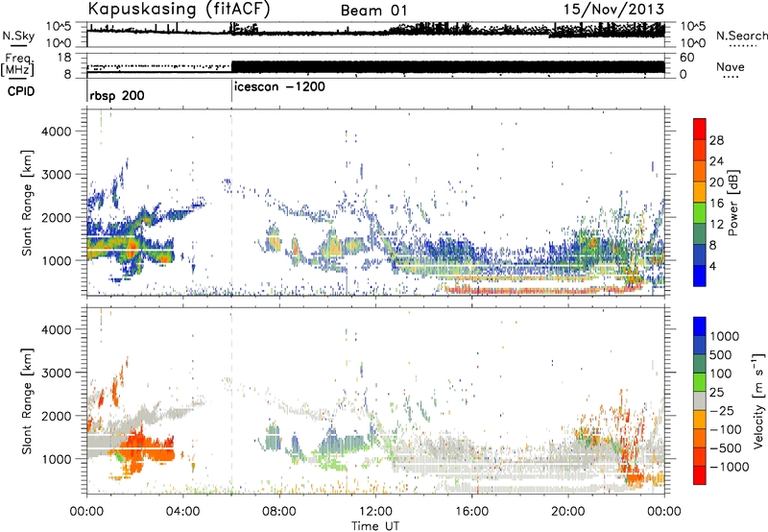Click the blue top segment of the Velocity color bar
Screen dimensions: 768x532
tap(700, 326)
